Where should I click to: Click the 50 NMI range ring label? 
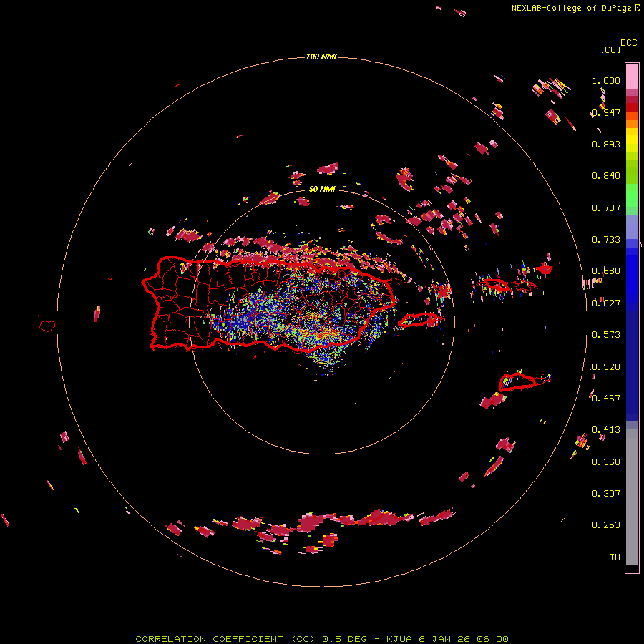[x=322, y=189]
